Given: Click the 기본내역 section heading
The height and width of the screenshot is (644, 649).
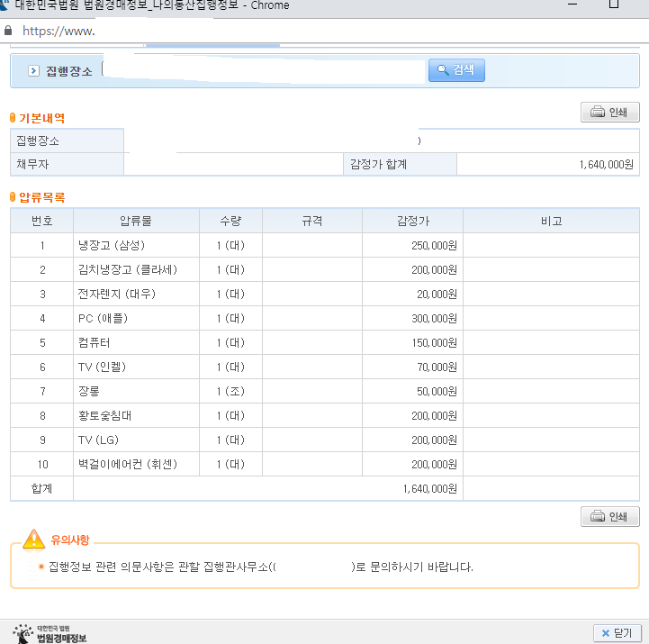Looking at the screenshot, I should pyautogui.click(x=41, y=118).
